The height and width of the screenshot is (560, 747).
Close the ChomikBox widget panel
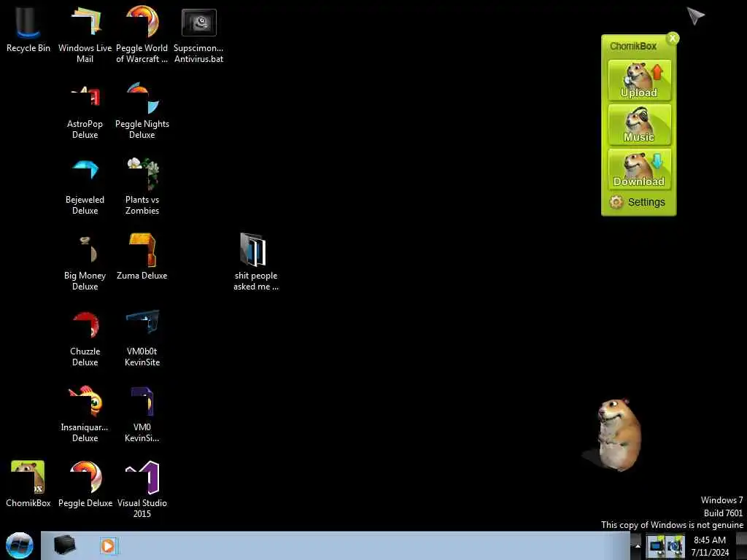673,39
